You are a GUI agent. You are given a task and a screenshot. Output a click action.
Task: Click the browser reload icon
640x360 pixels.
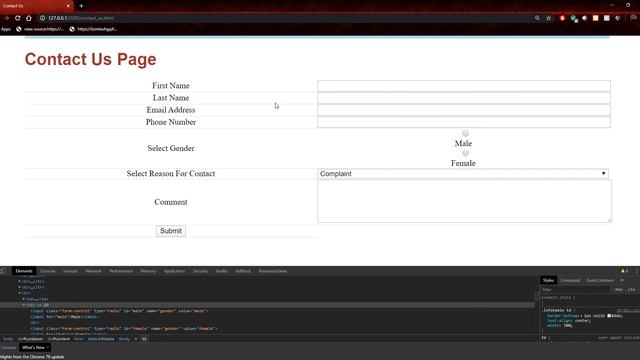click(x=18, y=18)
